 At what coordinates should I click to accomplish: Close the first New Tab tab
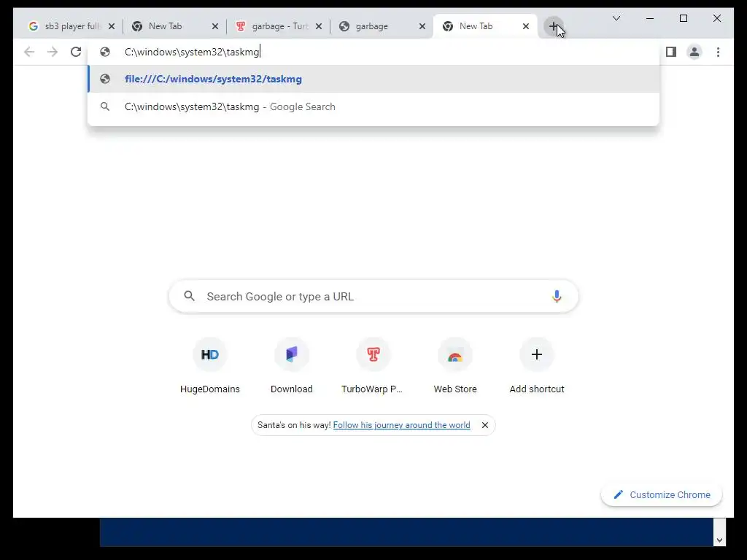click(x=215, y=27)
